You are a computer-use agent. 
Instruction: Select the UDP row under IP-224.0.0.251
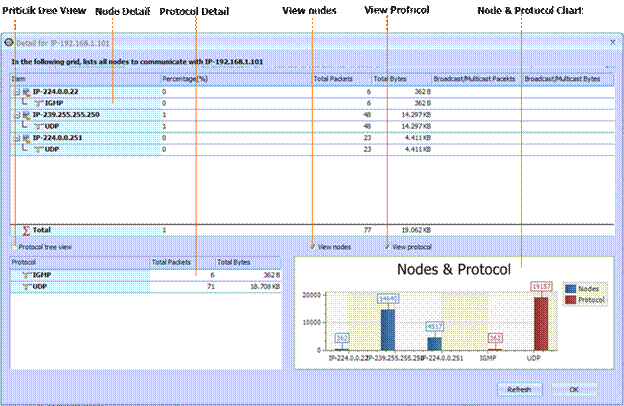[312, 150]
